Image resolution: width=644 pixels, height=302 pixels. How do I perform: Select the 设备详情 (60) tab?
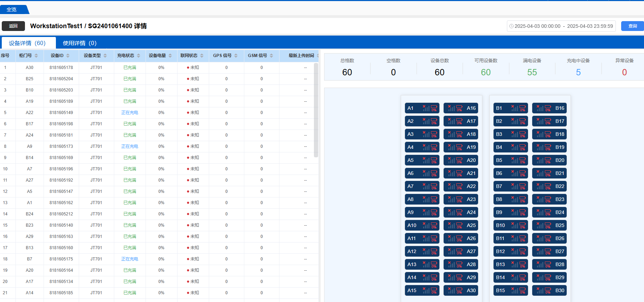[x=27, y=43]
